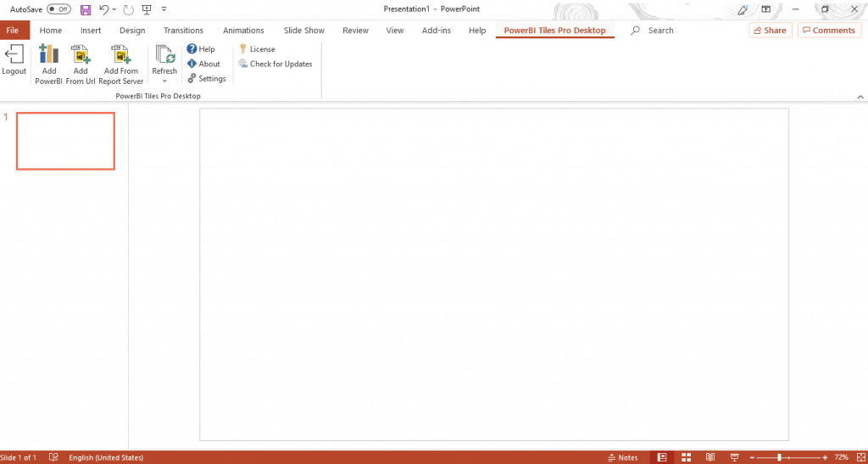Image resolution: width=868 pixels, height=464 pixels.
Task: Open the Help ribbon tab
Action: click(477, 31)
